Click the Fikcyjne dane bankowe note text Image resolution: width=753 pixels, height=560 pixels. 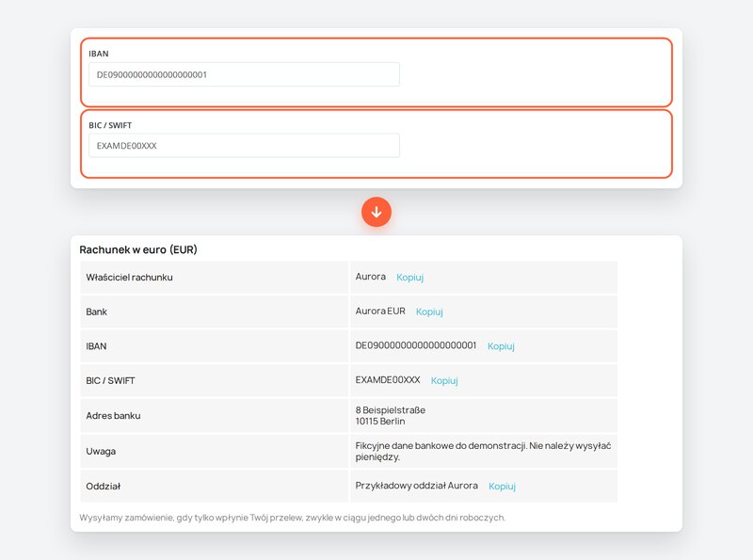point(483,452)
